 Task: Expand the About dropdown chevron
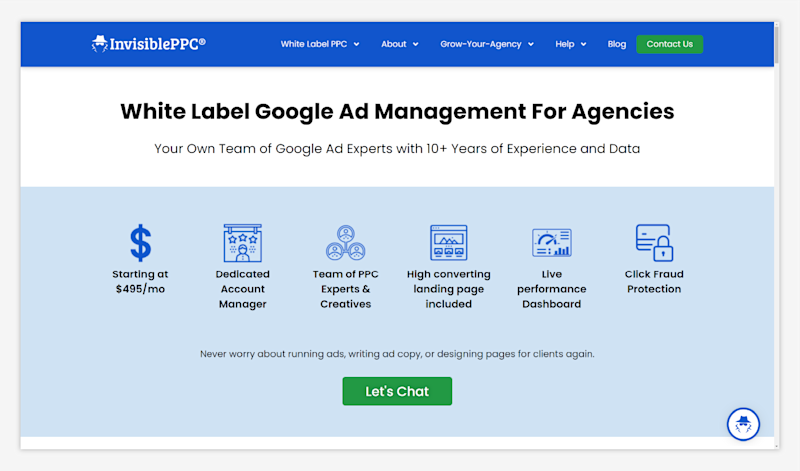pyautogui.click(x=416, y=44)
